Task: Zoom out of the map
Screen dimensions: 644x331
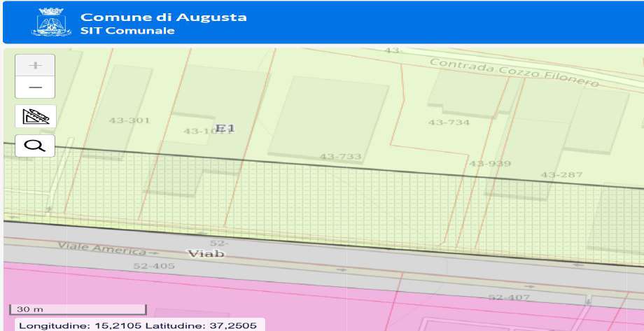Action: [35, 87]
